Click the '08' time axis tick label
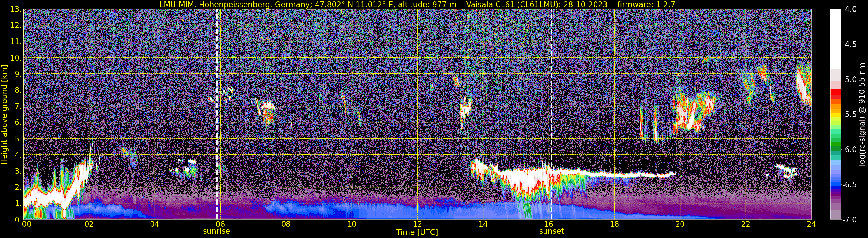 286,224
